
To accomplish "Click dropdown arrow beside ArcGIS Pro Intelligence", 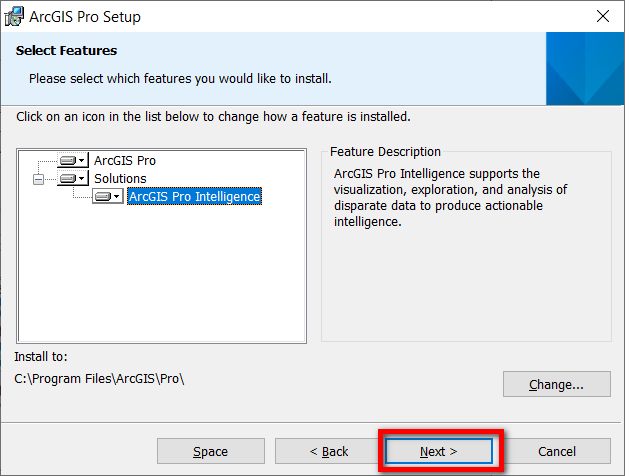I will click(116, 196).
